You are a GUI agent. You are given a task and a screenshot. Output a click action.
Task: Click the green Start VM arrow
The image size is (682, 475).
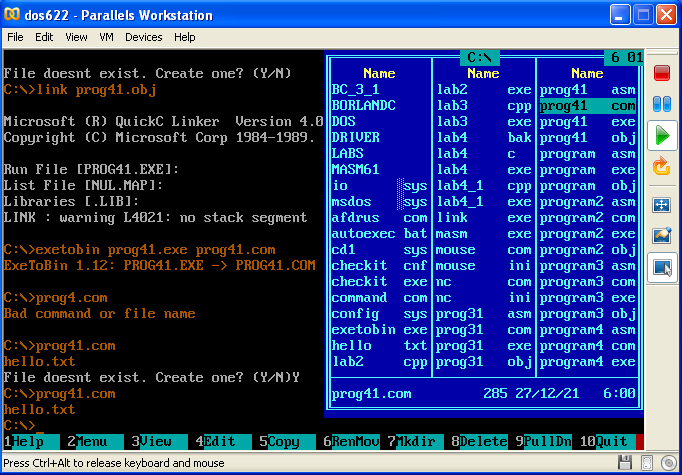tap(662, 136)
